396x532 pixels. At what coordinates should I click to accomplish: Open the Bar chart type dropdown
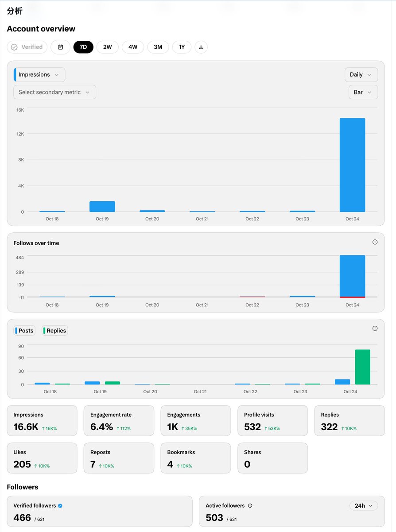click(363, 92)
